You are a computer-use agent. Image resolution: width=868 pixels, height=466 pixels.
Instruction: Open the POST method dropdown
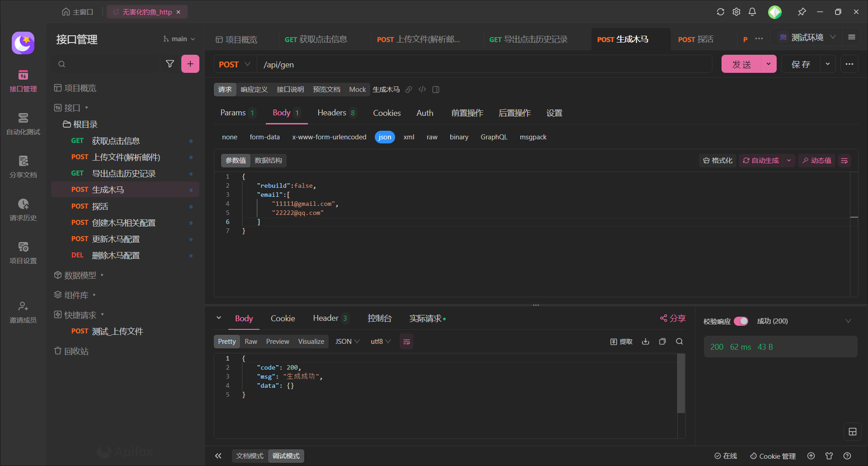[235, 64]
